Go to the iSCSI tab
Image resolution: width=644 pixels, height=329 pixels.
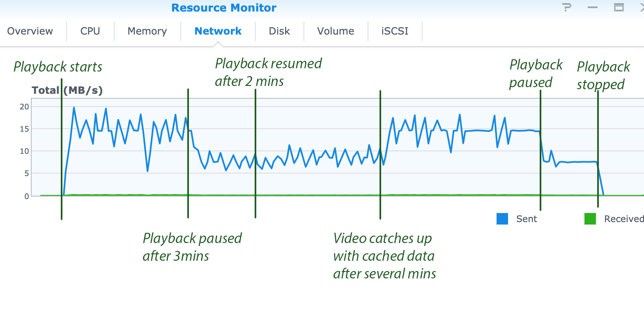[x=395, y=31]
